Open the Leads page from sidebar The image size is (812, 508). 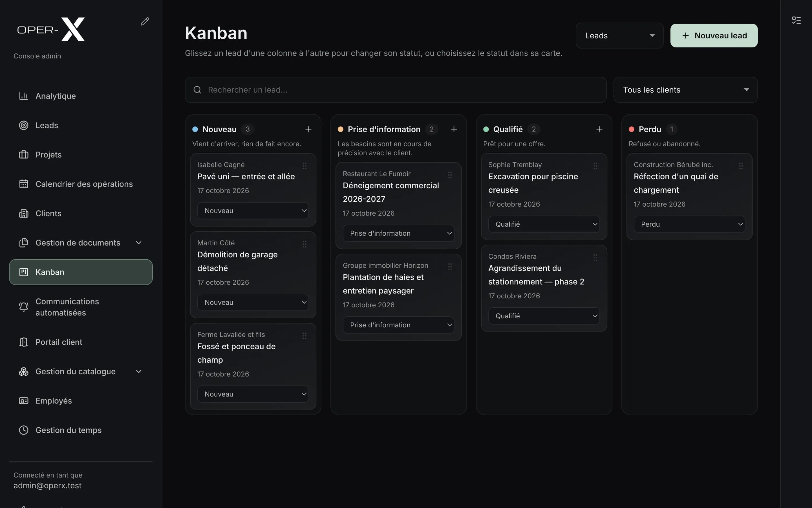point(81,125)
